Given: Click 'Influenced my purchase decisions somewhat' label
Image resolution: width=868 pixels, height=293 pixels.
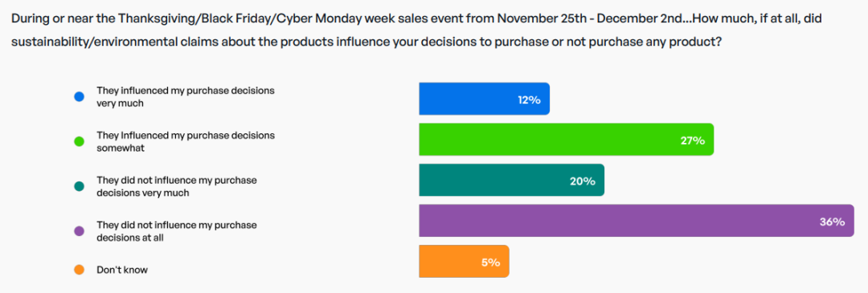Looking at the screenshot, I should click(186, 141).
